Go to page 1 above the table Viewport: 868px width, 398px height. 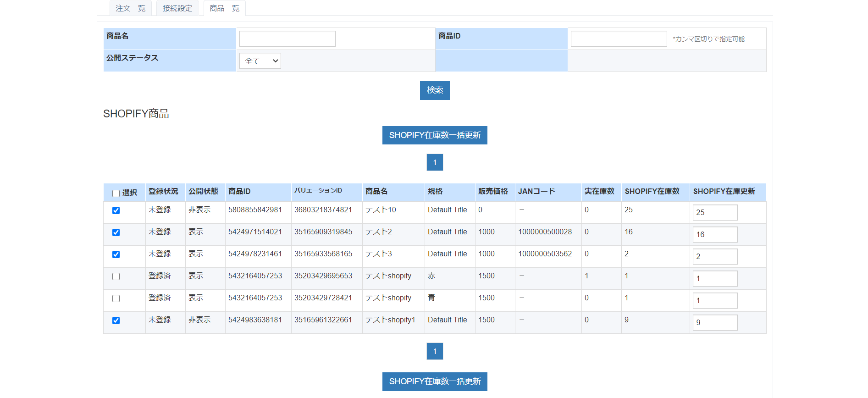point(435,162)
